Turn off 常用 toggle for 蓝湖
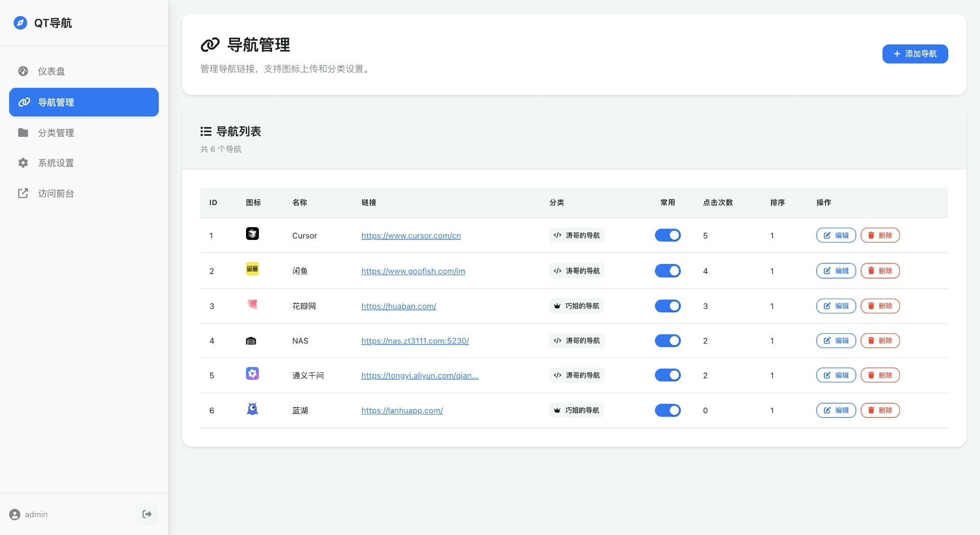Screen dimensions: 980x535 click(668, 410)
